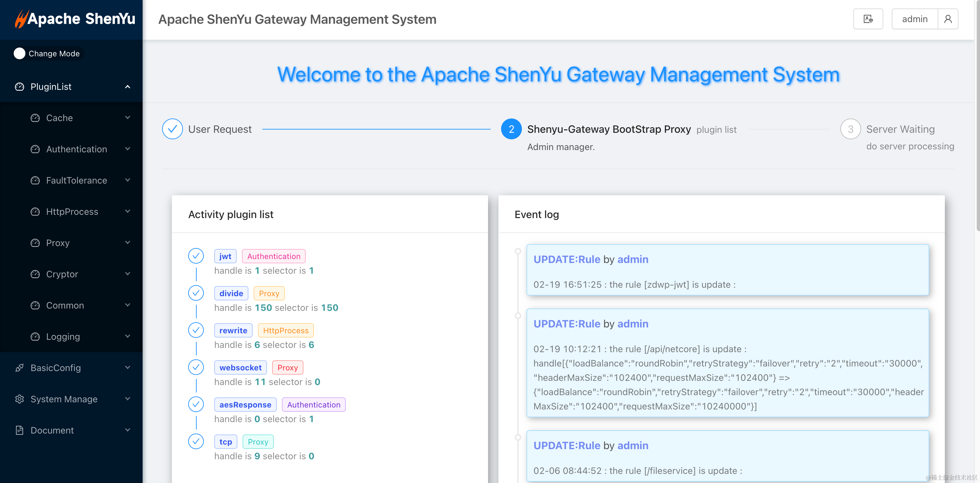Click the admin username button
This screenshot has width=980, height=483.
[x=914, y=19]
